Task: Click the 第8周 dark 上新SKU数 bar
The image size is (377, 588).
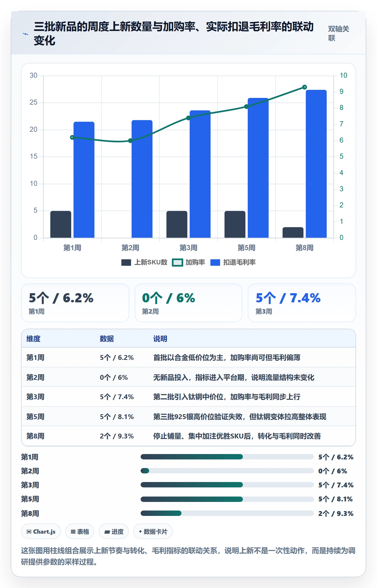Action: click(293, 232)
